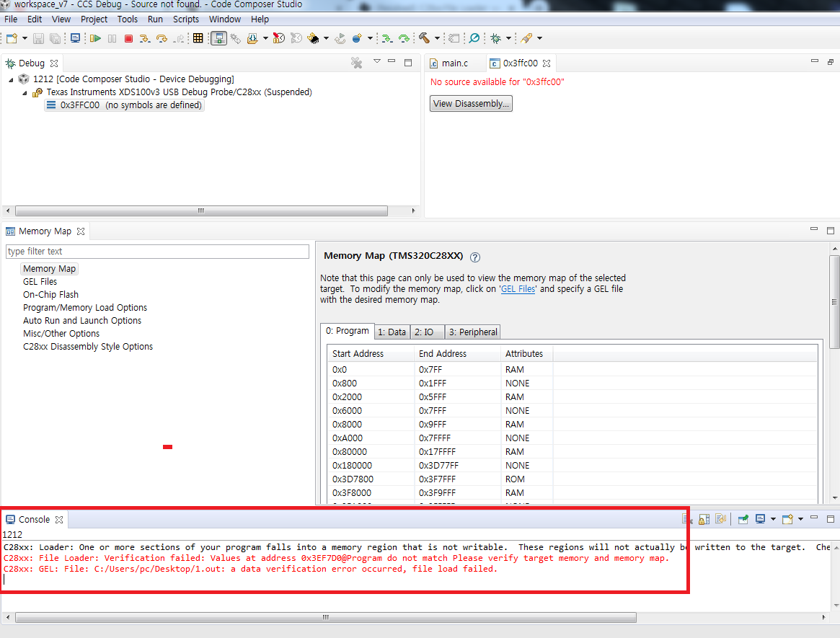Screen dimensions: 840x638
Task: Select the Step Into icon
Action: coord(145,38)
